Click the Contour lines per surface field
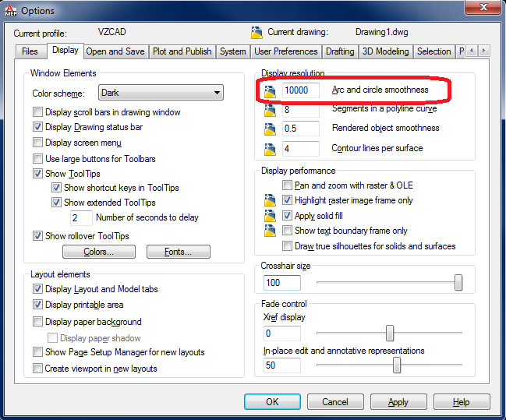 pyautogui.click(x=301, y=149)
